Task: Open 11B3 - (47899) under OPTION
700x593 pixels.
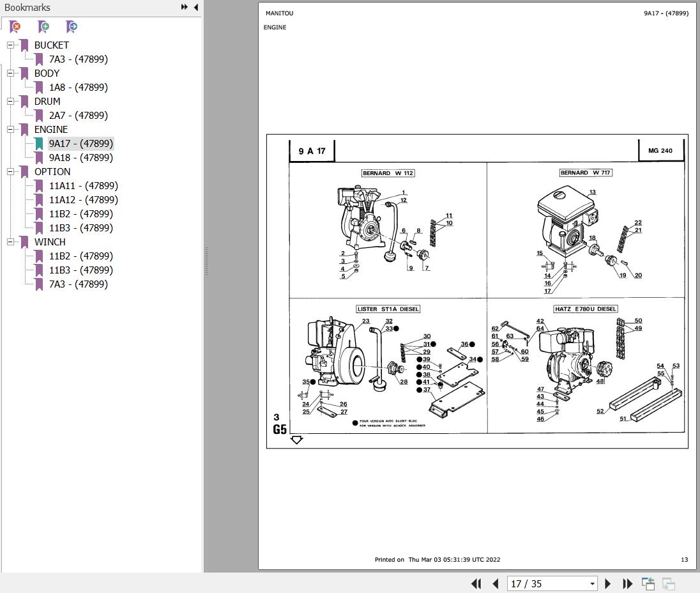Action: [x=81, y=228]
